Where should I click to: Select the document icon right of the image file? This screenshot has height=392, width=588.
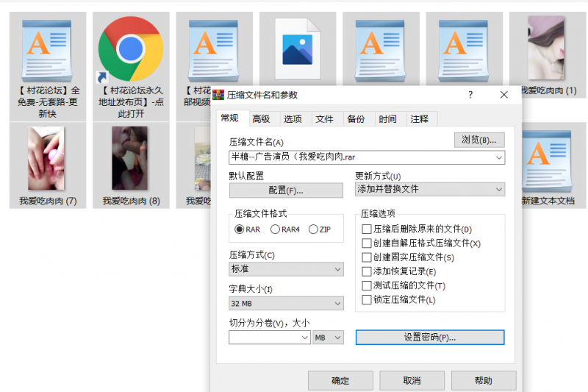[381, 49]
